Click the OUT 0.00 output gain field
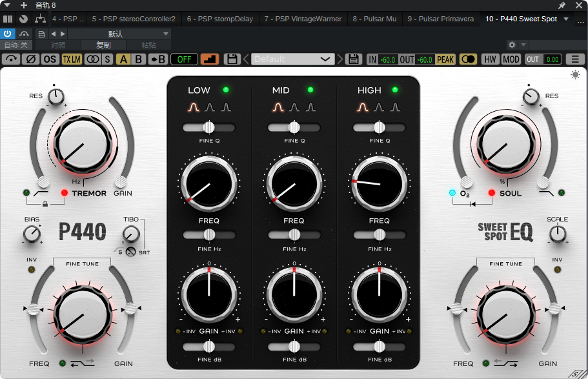Image resolution: width=588 pixels, height=379 pixels. point(543,59)
